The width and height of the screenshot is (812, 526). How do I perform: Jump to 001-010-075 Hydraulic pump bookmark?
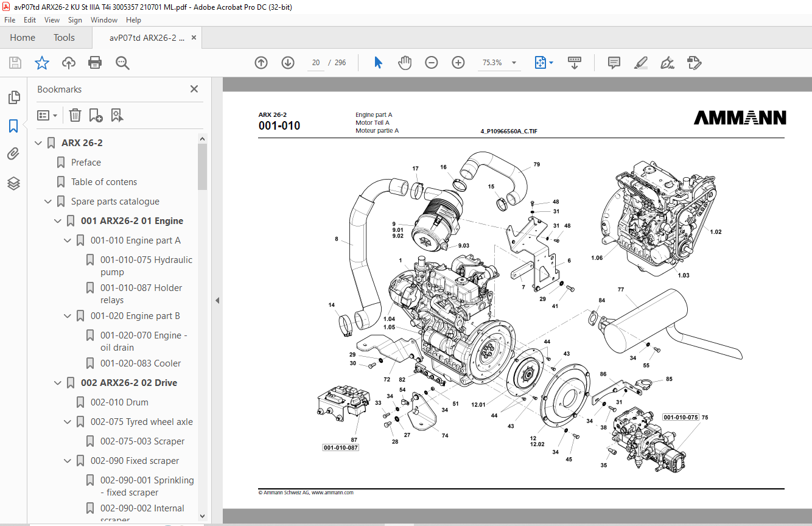pos(146,266)
